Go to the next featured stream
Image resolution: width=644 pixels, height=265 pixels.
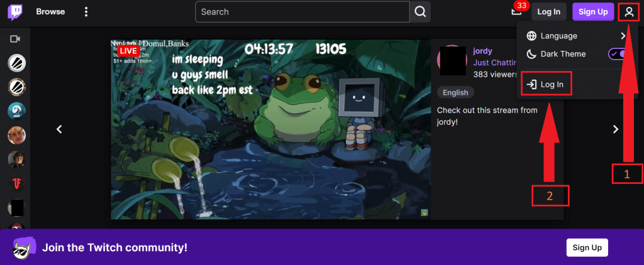(616, 129)
